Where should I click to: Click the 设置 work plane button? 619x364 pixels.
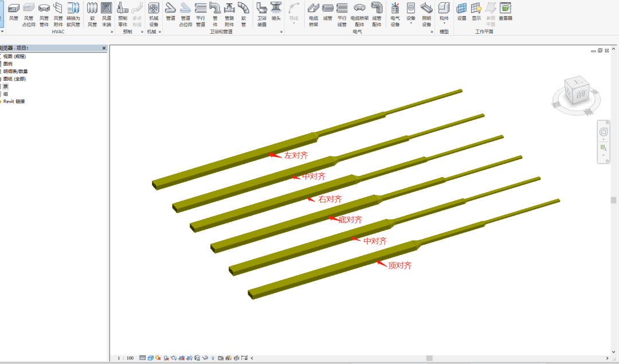point(461,13)
